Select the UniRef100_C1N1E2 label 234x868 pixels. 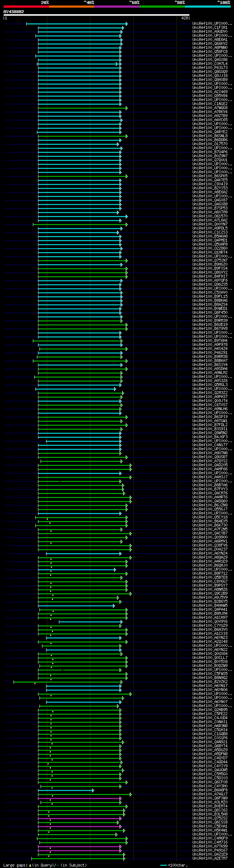[x=210, y=104]
